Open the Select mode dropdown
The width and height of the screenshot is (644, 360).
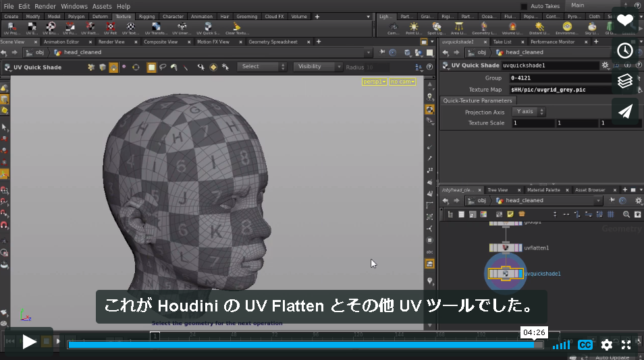(262, 67)
